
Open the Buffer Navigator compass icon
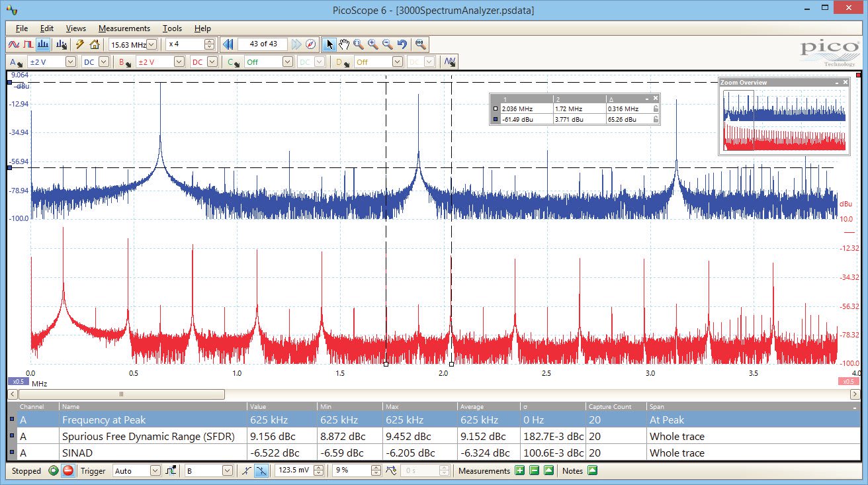[x=310, y=44]
